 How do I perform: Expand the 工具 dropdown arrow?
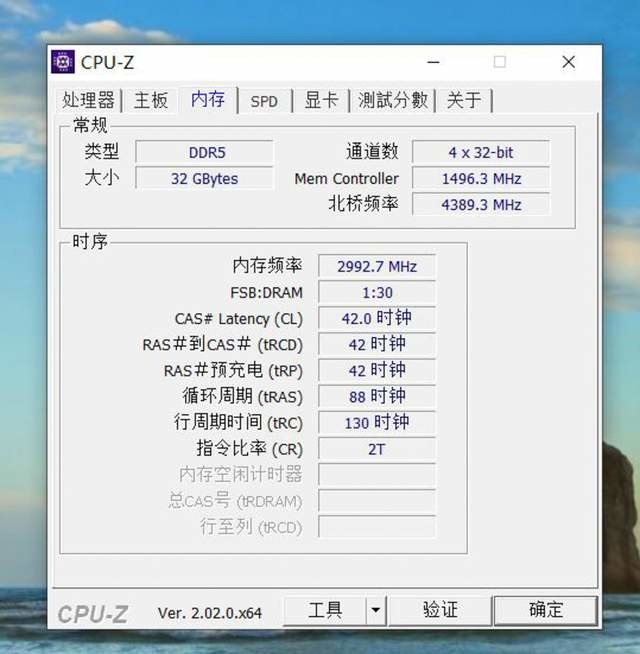click(x=375, y=610)
